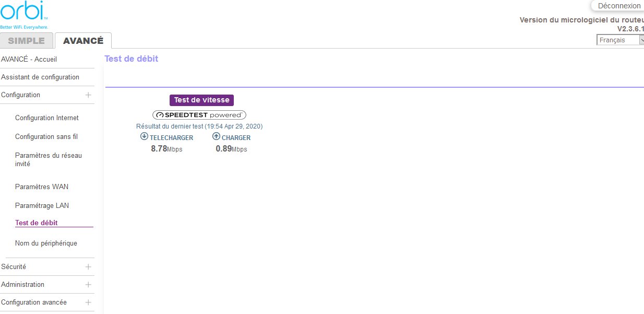
Task: Start the Test de vitesse button
Action: coord(201,100)
